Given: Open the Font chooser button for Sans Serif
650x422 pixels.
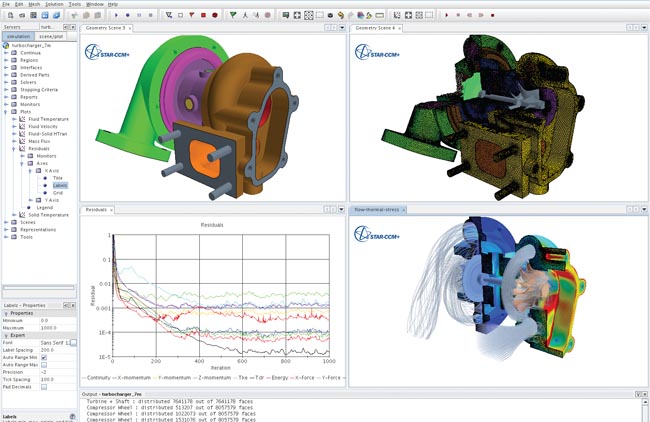Looking at the screenshot, I should pos(73,343).
